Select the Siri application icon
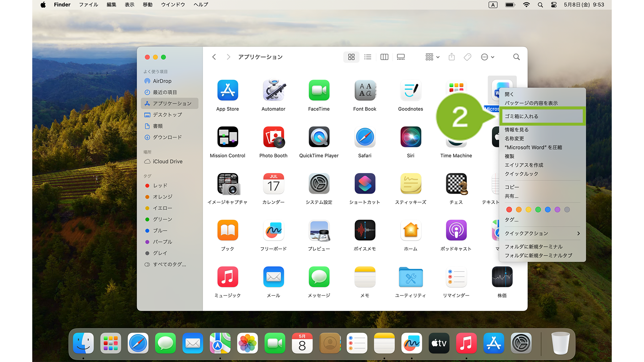The width and height of the screenshot is (644, 362). 411,137
